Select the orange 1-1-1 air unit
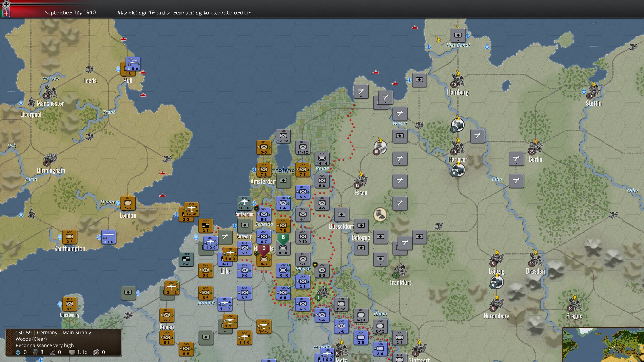This screenshot has width=644, height=362. point(230,321)
